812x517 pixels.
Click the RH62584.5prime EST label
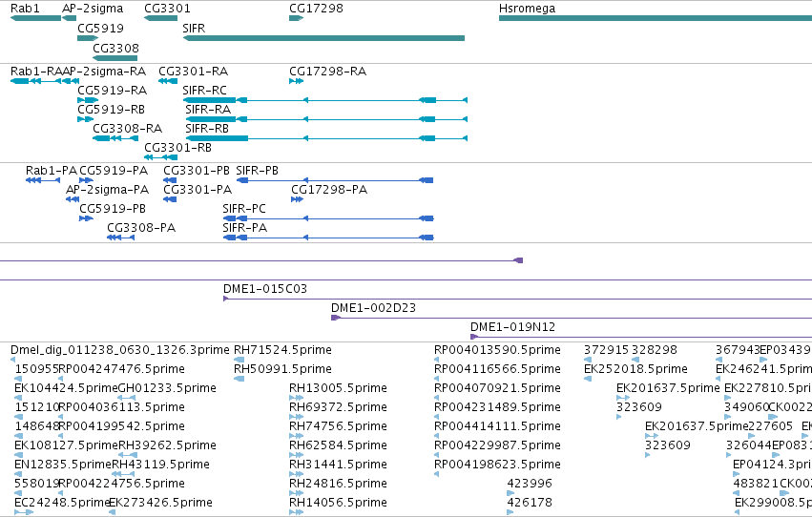tap(338, 445)
